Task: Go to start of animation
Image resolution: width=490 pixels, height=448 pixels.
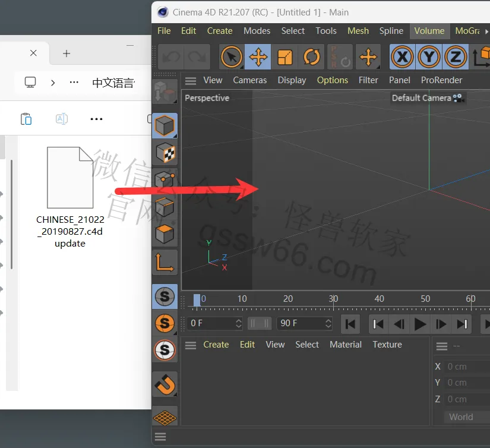Action: coord(350,324)
